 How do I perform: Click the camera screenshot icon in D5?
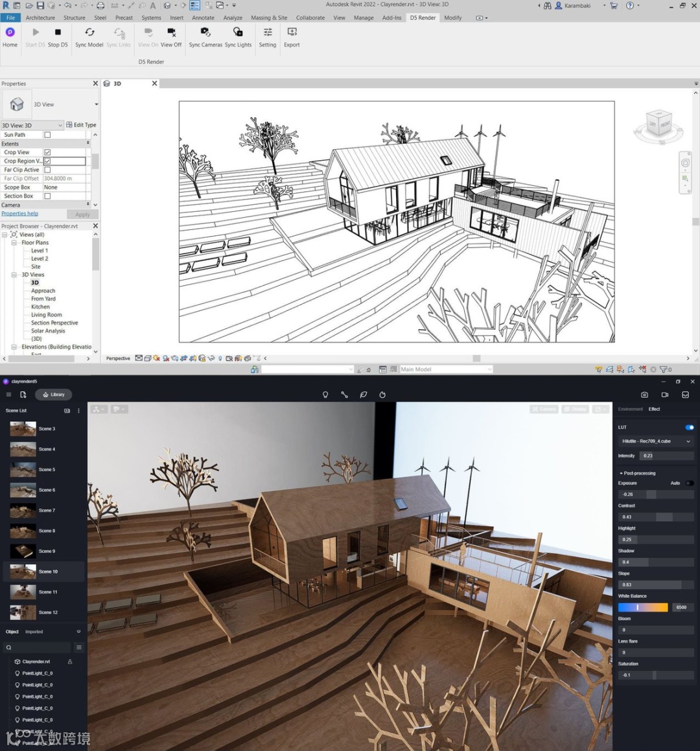coord(644,395)
